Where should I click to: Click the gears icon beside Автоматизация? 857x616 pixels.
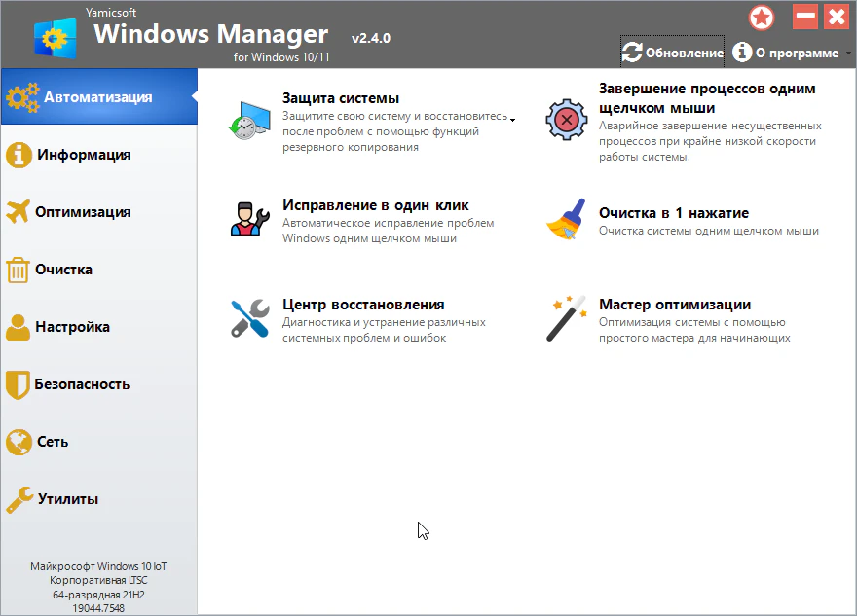click(23, 97)
